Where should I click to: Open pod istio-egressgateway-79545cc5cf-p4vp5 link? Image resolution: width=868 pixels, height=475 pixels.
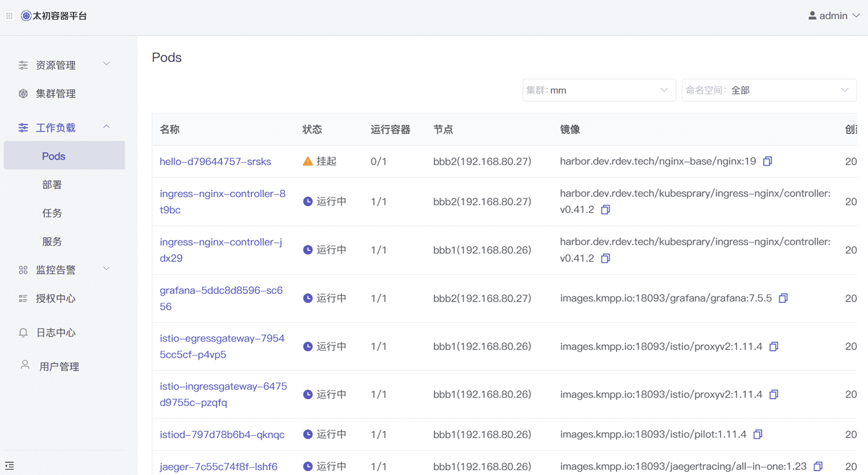[222, 346]
